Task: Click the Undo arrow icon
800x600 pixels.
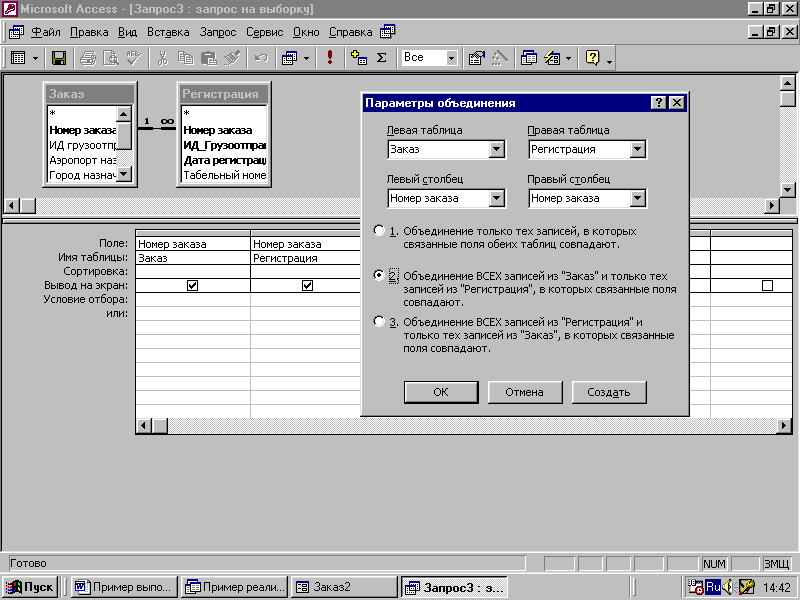Action: (x=261, y=58)
